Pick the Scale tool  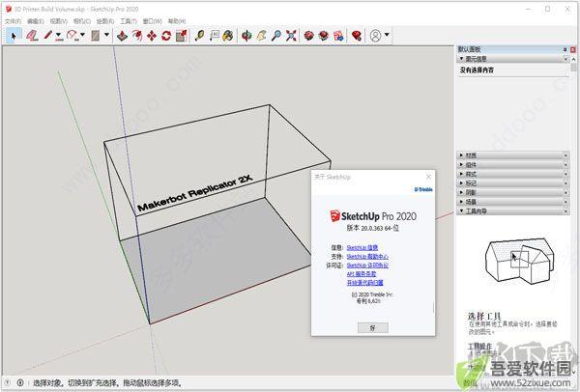pos(182,36)
